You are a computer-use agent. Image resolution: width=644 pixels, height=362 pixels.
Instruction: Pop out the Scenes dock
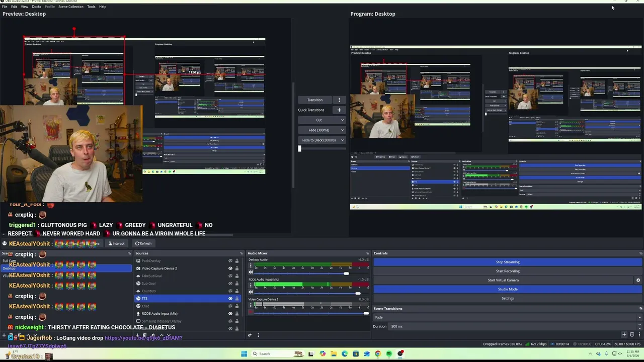pos(129,253)
